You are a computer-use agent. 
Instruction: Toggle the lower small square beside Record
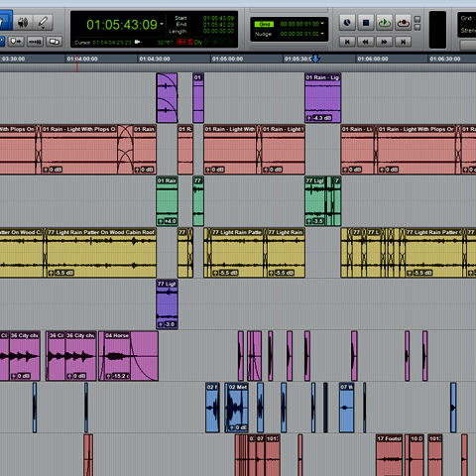[x=417, y=28]
